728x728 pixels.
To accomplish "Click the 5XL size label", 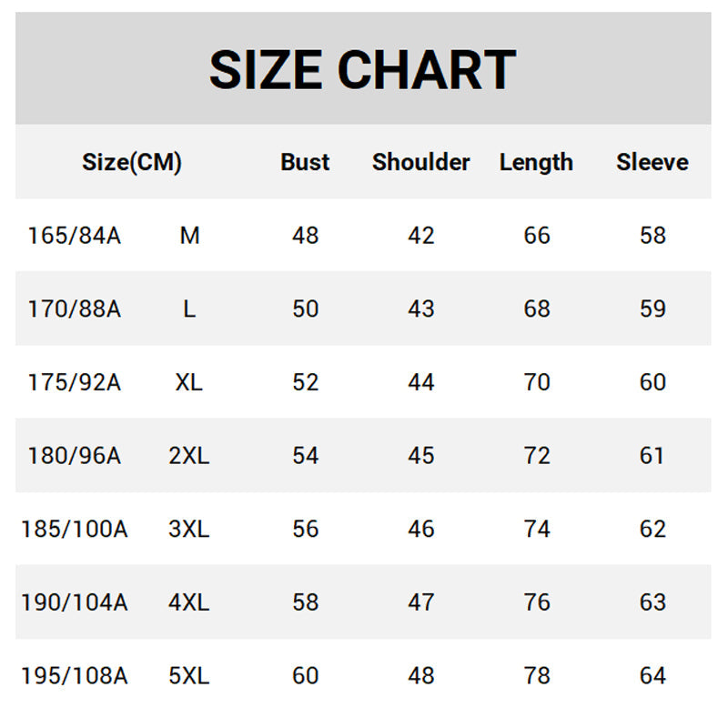I will pos(189,676).
